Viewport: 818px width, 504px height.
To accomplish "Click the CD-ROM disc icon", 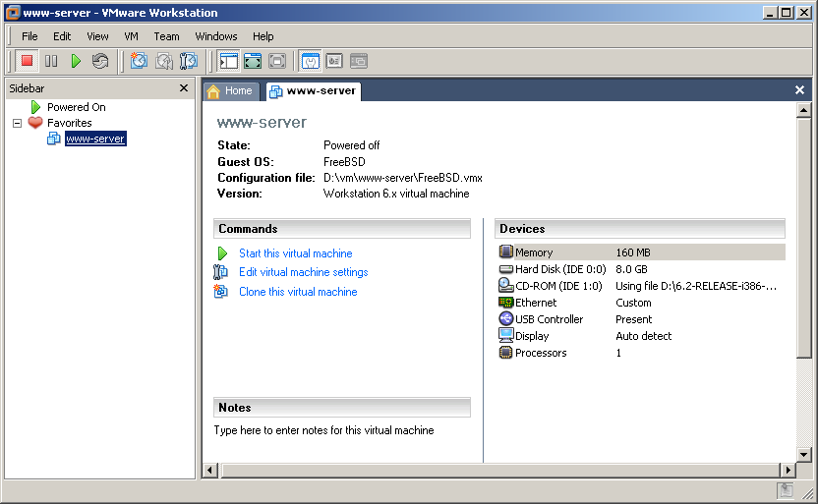I will (506, 285).
